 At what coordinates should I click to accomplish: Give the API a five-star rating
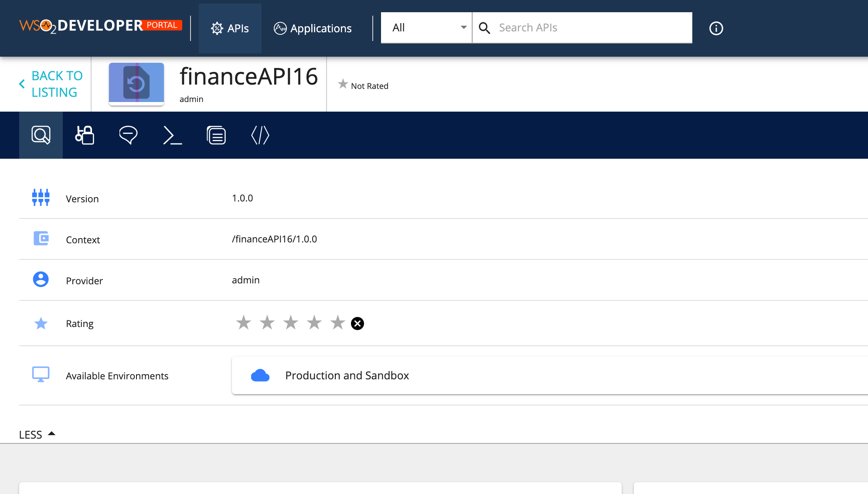(337, 323)
